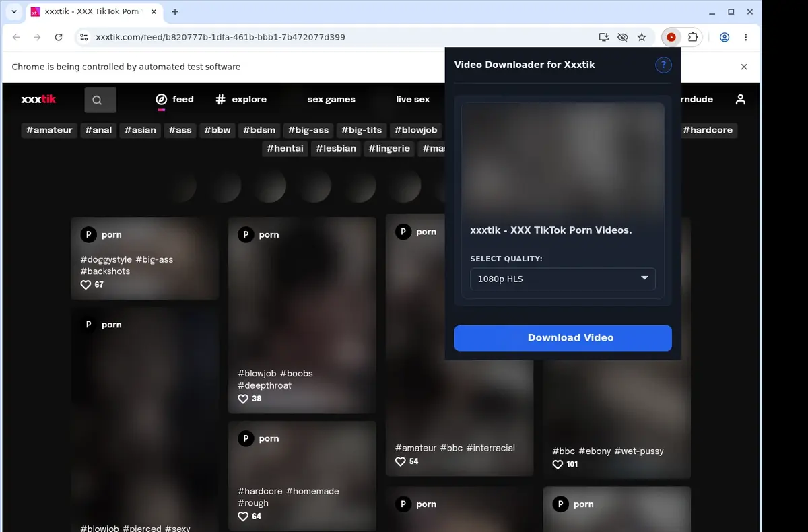
Task: Click the site search magnifier button
Action: pos(100,100)
